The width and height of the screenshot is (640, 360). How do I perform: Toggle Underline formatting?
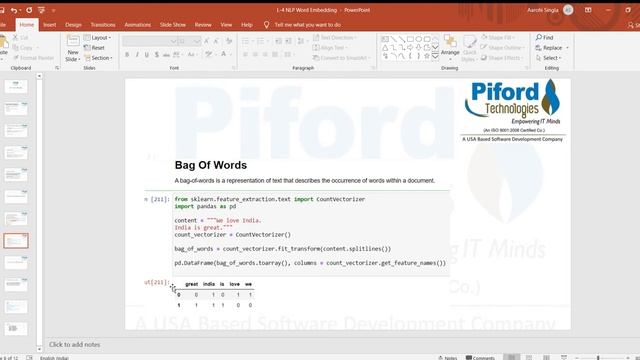tap(147, 55)
